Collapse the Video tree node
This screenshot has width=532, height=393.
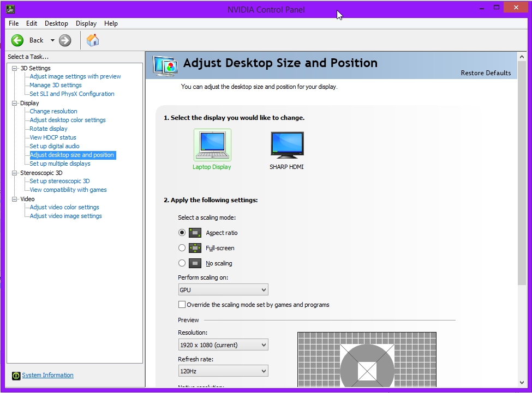(15, 199)
